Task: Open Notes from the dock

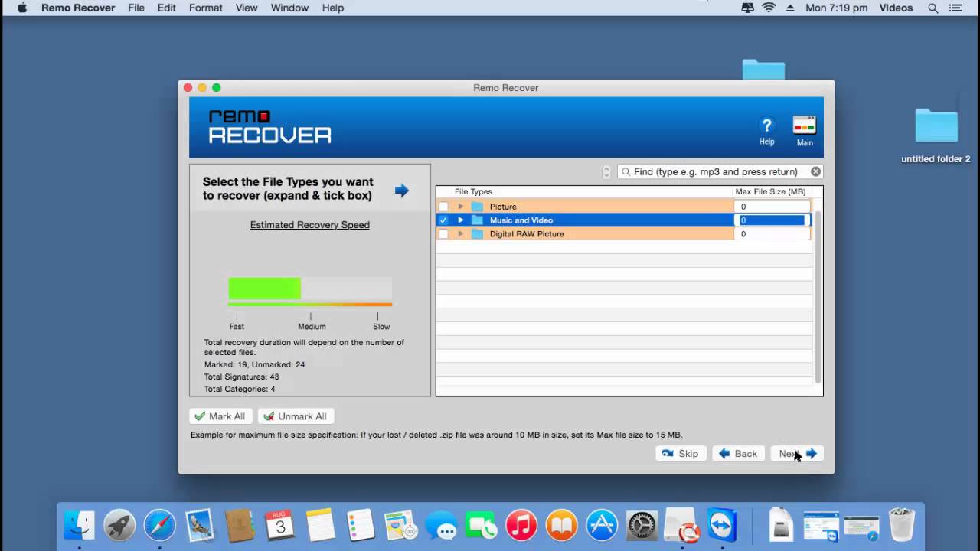Action: click(x=321, y=525)
